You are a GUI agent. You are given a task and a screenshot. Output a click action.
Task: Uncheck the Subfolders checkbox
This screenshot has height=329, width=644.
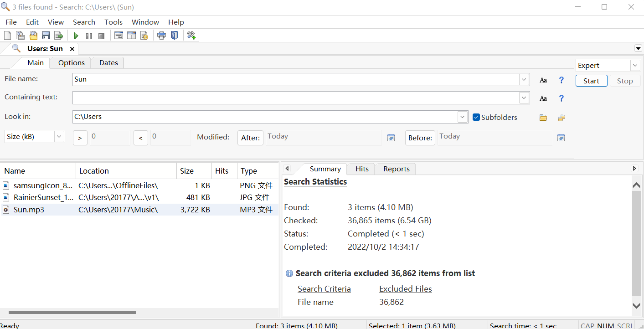pos(476,117)
